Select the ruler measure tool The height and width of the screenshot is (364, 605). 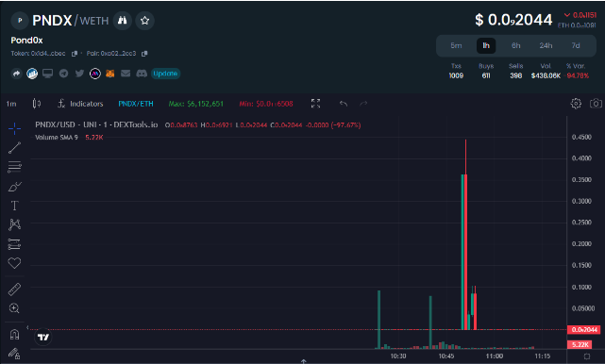[x=14, y=290]
